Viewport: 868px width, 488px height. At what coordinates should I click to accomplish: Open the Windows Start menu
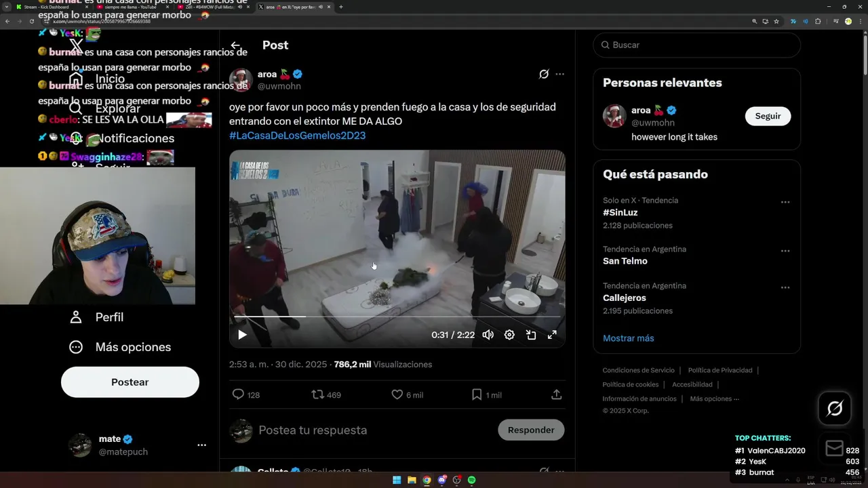397,480
